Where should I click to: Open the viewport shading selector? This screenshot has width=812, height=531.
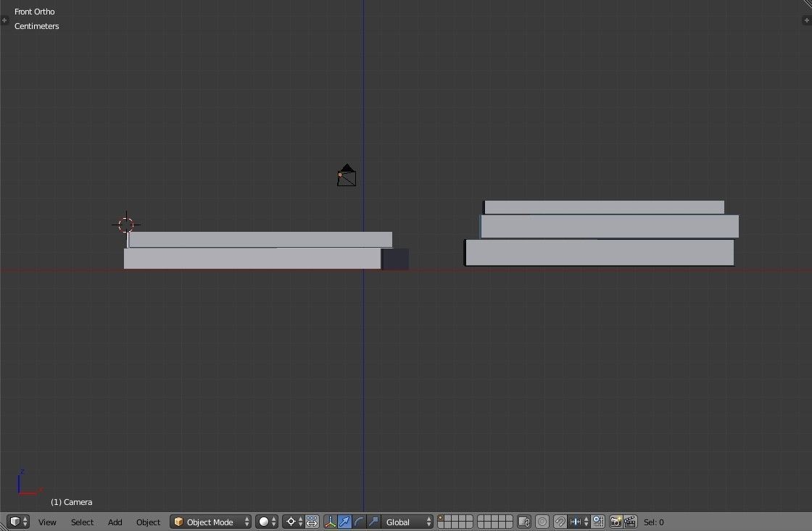(267, 522)
